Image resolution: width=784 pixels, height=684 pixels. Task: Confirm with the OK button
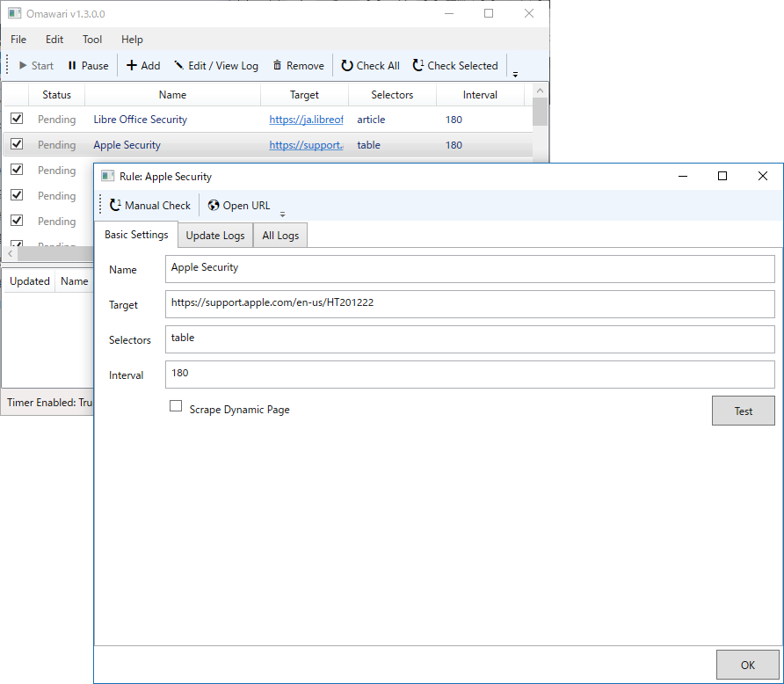pyautogui.click(x=747, y=665)
